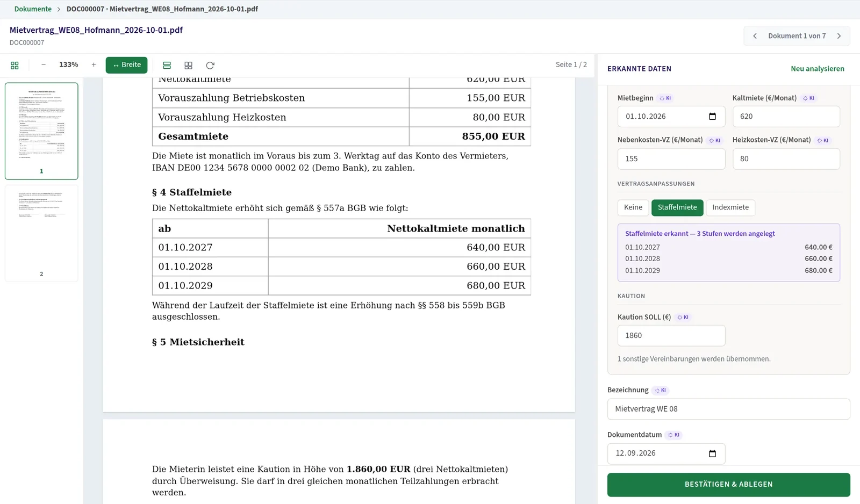The image size is (860, 504).
Task: Edit the Heizkosten-VZ field showing 80
Action: [x=786, y=159]
